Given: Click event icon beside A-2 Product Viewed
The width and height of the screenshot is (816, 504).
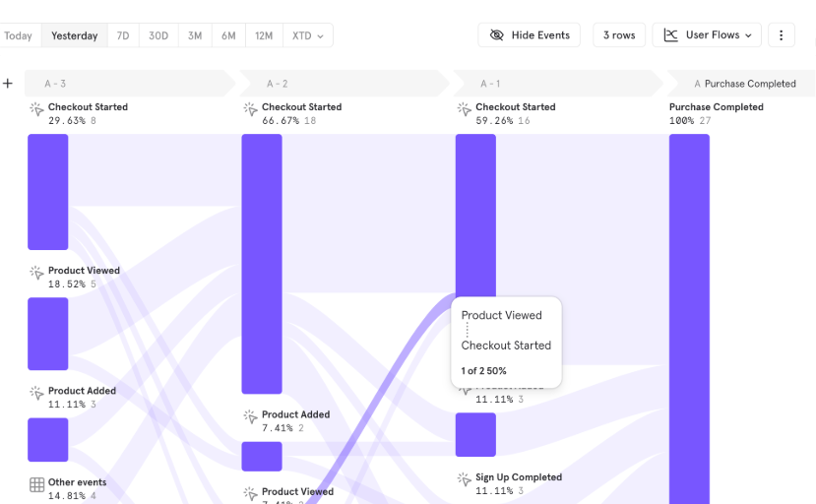Looking at the screenshot, I should (250, 493).
